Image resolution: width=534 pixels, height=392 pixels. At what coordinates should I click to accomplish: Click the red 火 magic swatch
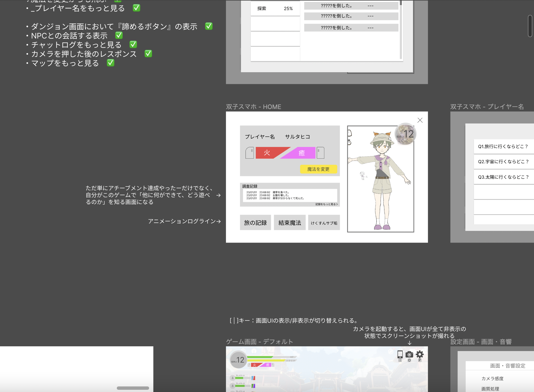click(x=266, y=153)
